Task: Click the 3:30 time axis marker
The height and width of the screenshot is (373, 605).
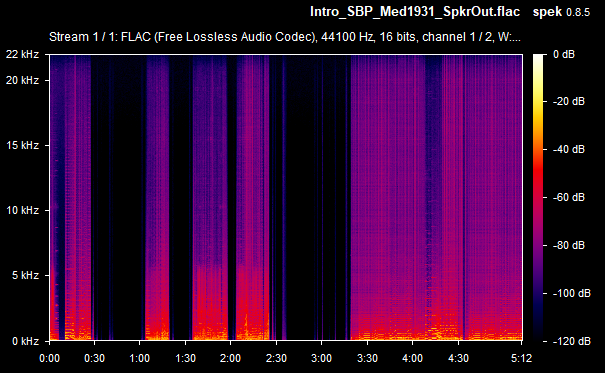Action: tap(367, 358)
